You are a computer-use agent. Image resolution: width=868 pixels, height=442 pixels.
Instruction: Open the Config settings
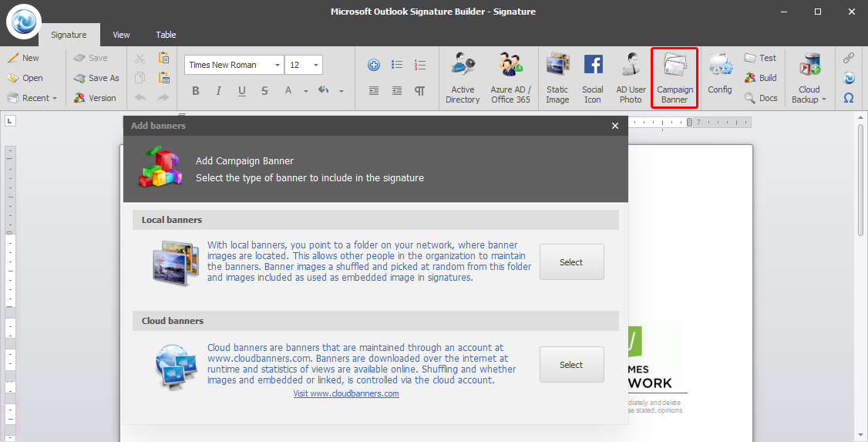[720, 74]
